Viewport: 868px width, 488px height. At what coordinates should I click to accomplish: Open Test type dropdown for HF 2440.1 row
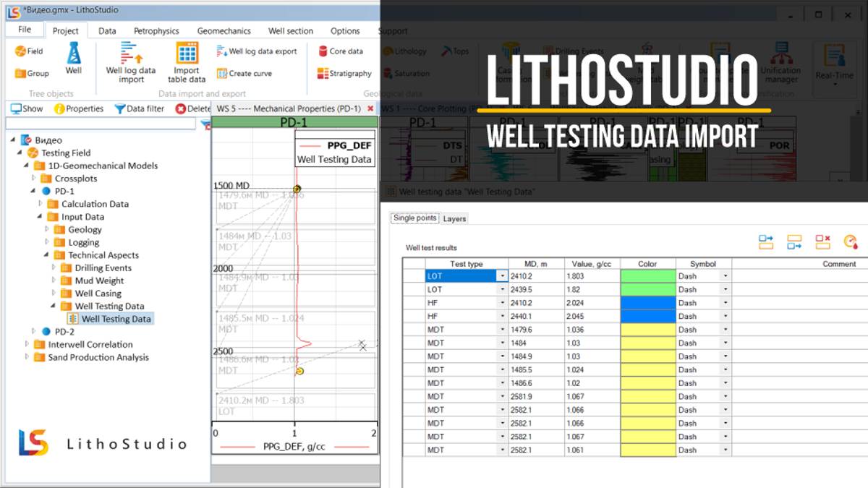[501, 316]
